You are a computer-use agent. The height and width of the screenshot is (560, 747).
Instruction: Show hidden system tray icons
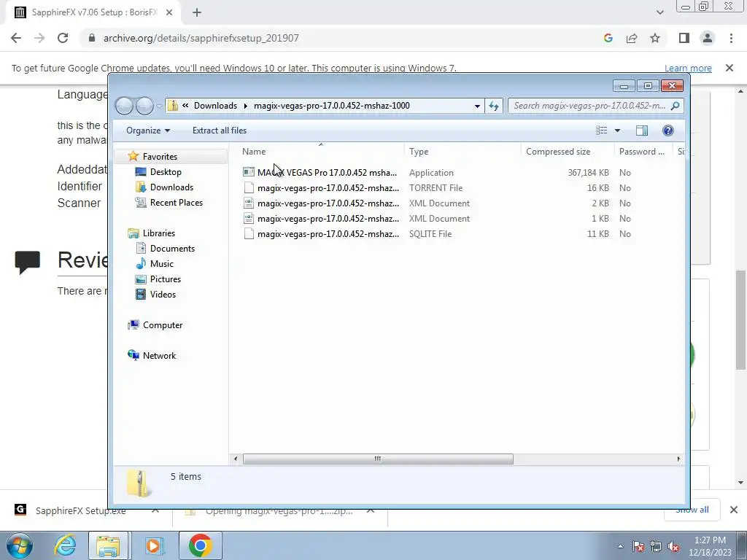tap(620, 546)
